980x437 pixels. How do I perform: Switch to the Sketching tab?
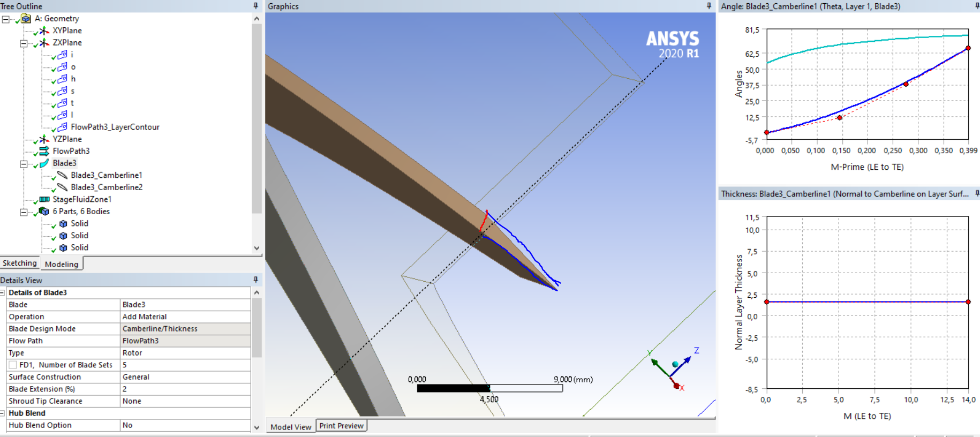[20, 263]
